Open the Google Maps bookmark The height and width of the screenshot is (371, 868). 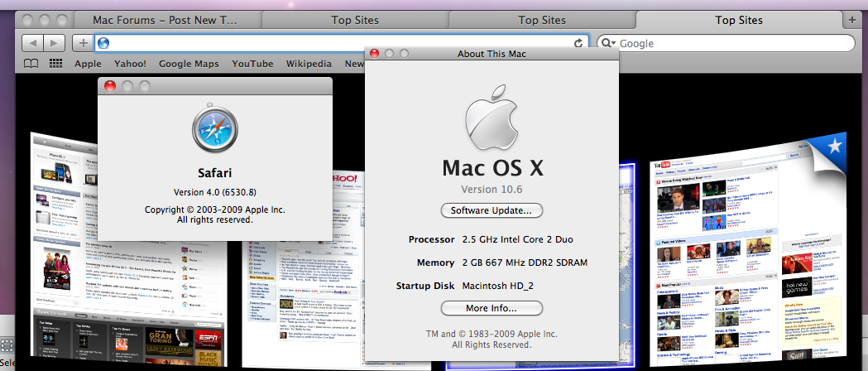pos(189,64)
